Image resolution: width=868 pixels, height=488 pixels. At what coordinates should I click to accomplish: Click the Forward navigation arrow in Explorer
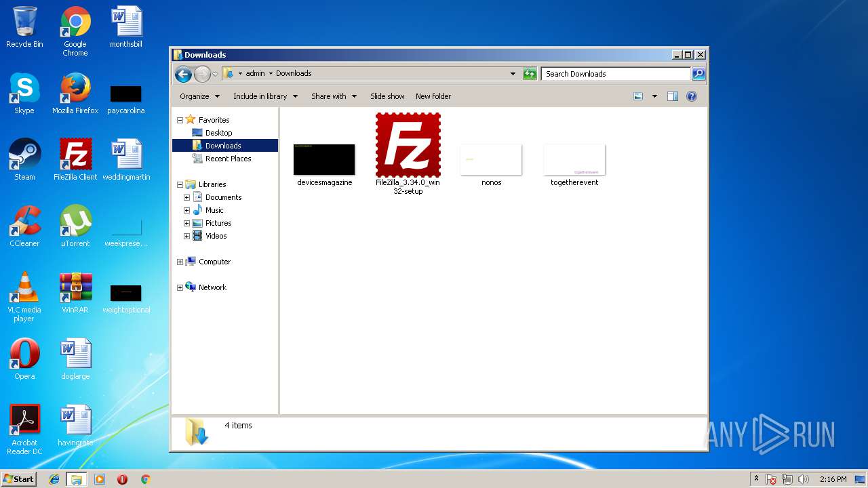pos(202,74)
